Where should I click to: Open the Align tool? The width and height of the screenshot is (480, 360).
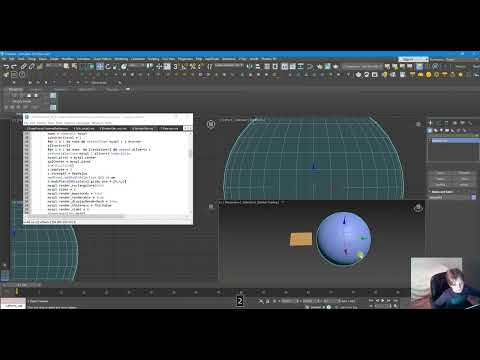pyautogui.click(x=257, y=66)
